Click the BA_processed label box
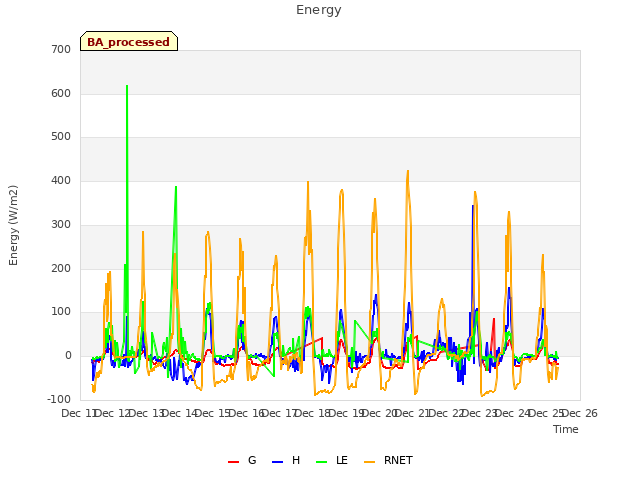The height and width of the screenshot is (480, 640). [x=129, y=41]
